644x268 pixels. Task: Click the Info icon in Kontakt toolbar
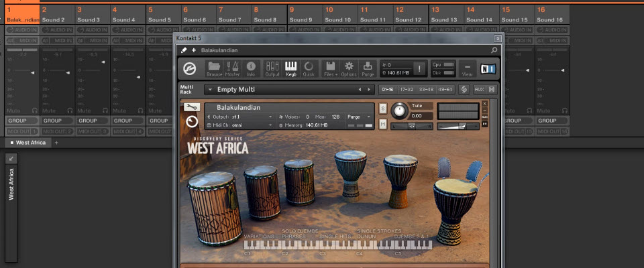[251, 68]
